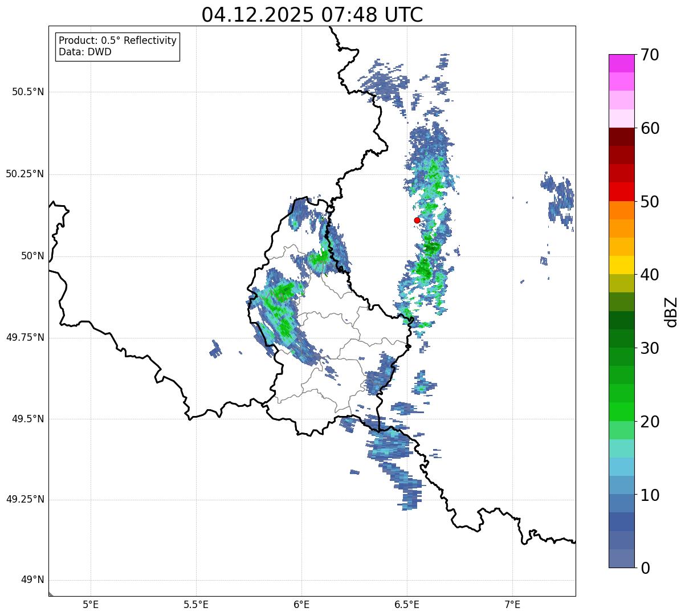Pick the yellow colorbar segment above 40

pos(622,266)
